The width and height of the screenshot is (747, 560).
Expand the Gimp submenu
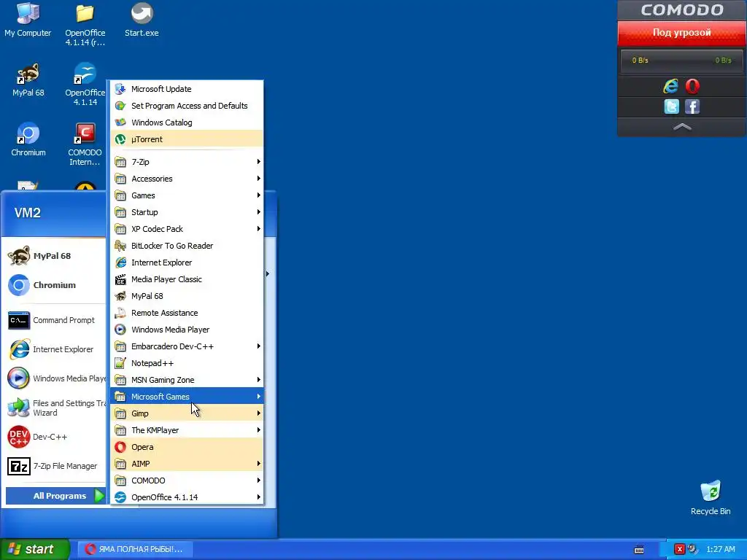click(187, 413)
